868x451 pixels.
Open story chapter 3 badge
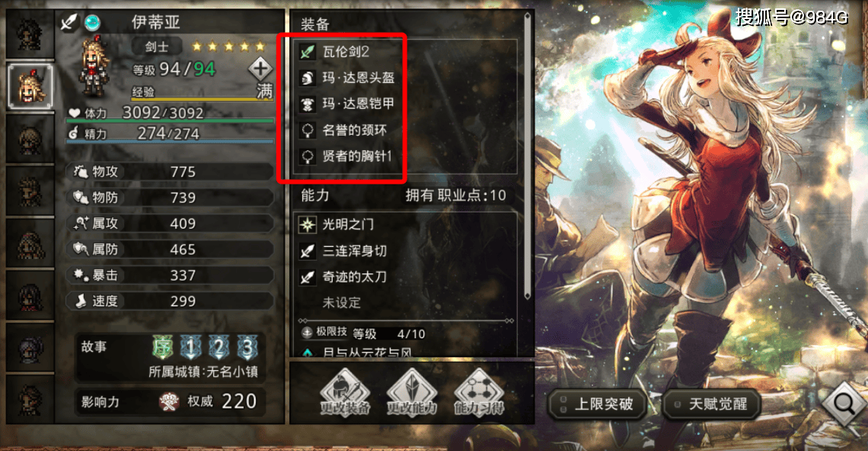coord(247,347)
